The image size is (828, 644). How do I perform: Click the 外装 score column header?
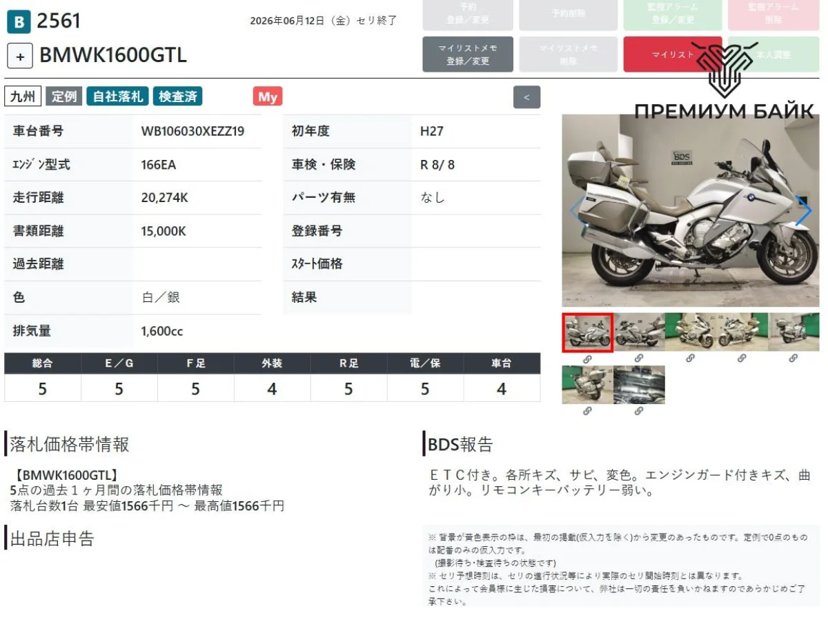[272, 363]
